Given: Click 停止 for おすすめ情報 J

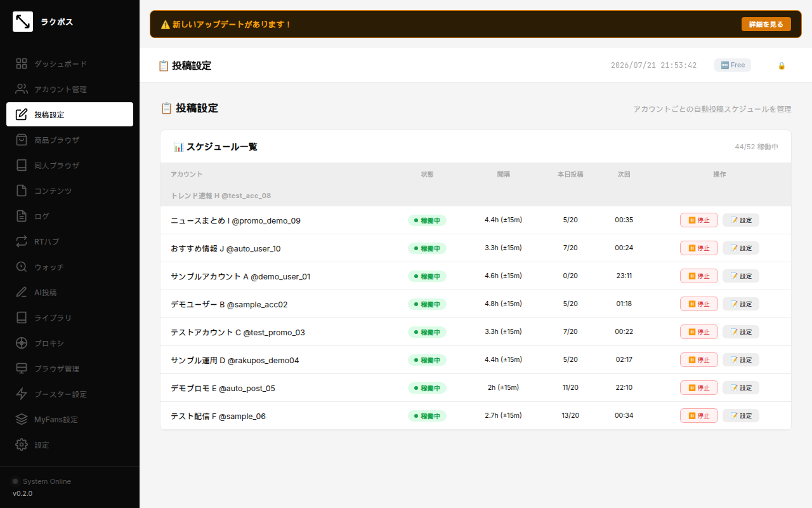Looking at the screenshot, I should pyautogui.click(x=699, y=248).
